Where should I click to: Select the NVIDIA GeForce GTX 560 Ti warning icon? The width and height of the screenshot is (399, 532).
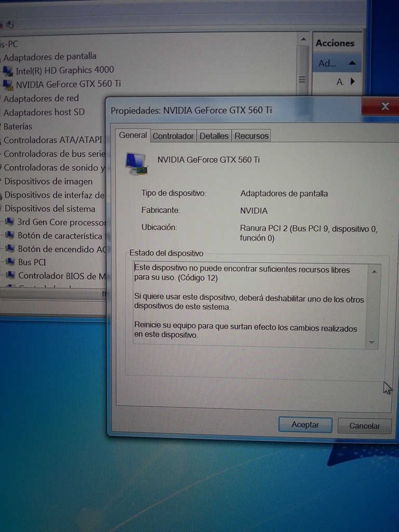8,85
